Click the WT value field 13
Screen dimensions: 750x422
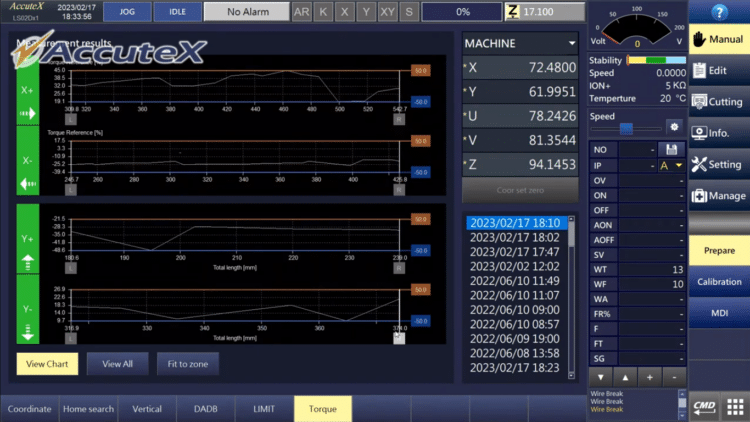click(x=651, y=269)
